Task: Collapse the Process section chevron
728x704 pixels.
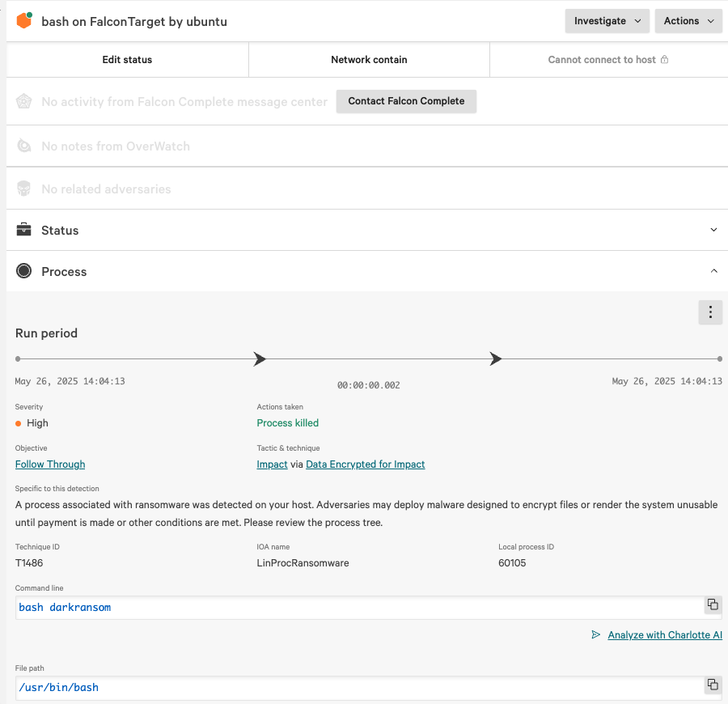Action: pos(713,271)
